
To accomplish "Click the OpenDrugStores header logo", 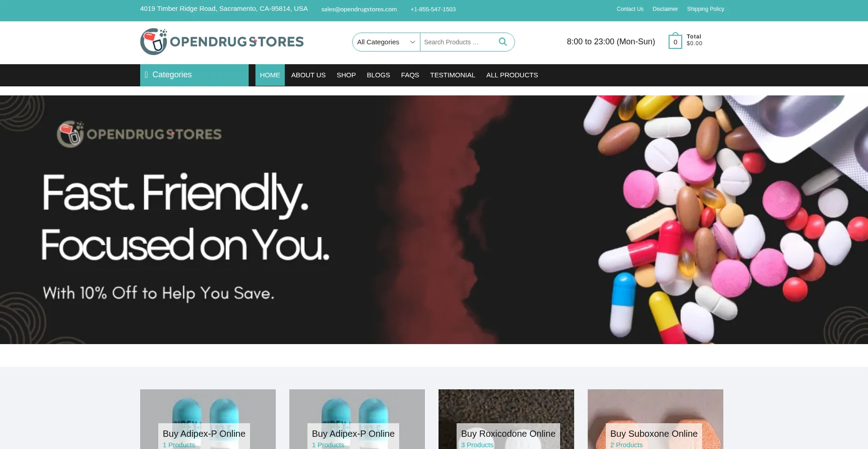I will tap(222, 42).
